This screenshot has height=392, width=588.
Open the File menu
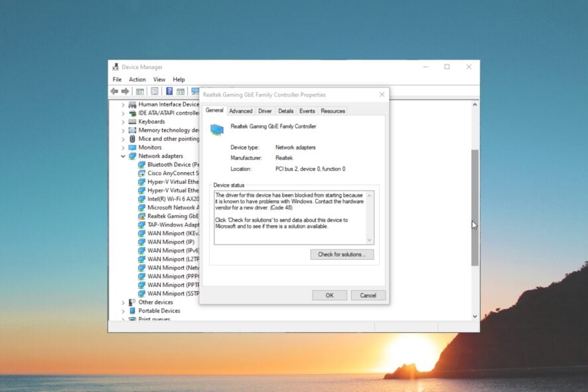click(x=117, y=80)
